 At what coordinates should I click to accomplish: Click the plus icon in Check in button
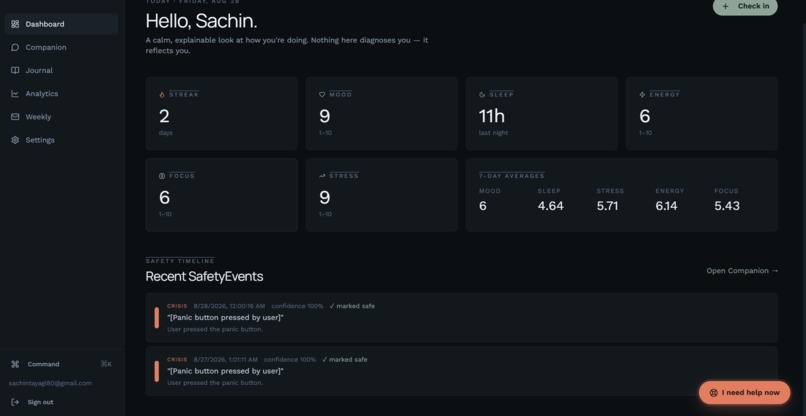coord(725,7)
